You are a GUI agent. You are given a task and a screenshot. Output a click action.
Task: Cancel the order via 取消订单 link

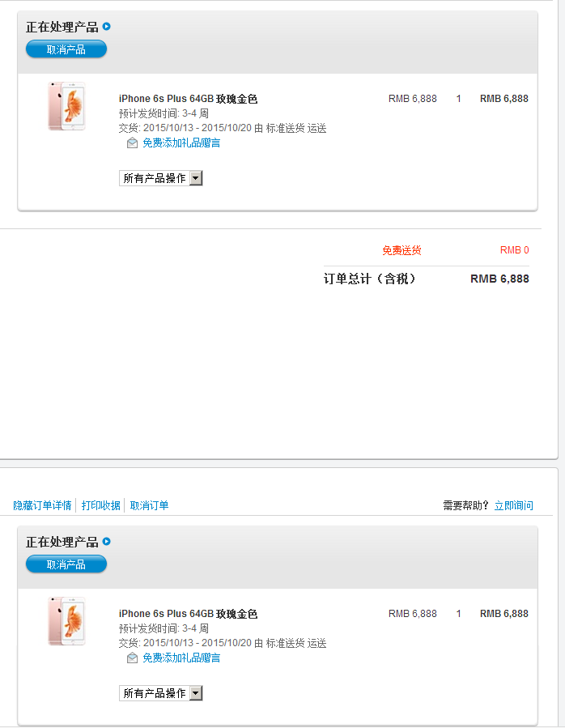pos(149,505)
